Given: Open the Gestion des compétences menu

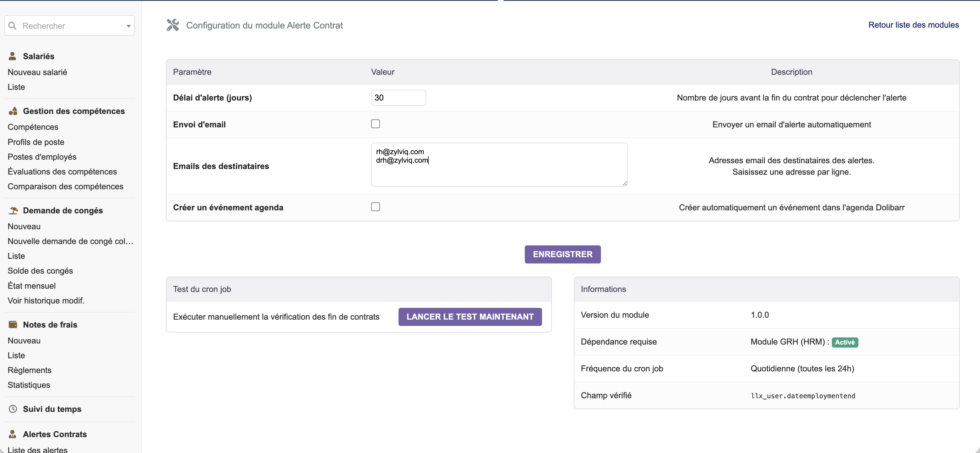Looking at the screenshot, I should [x=74, y=111].
